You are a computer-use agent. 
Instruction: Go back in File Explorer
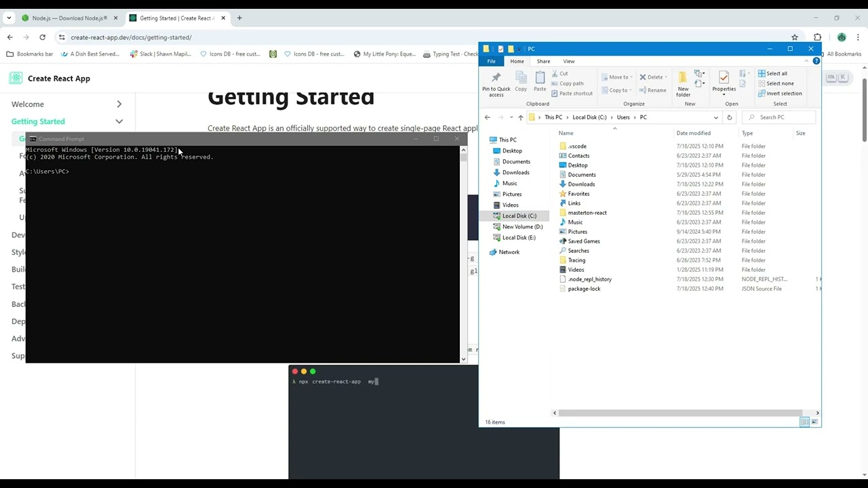coord(487,117)
